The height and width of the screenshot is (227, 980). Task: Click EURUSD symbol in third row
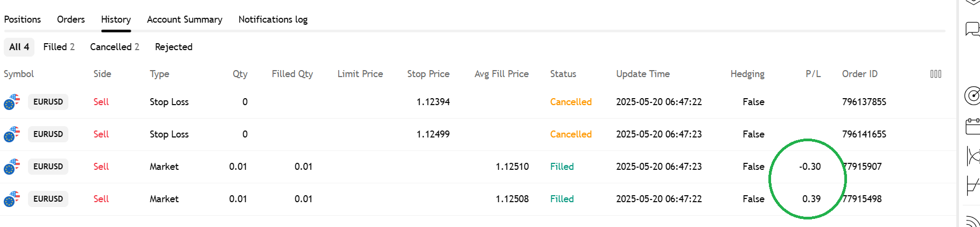[x=48, y=167]
